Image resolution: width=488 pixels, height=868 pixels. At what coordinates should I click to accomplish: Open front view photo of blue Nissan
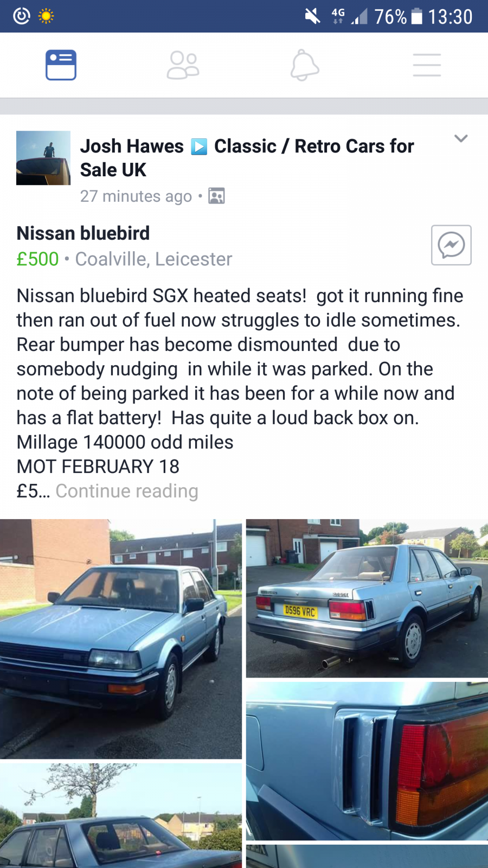click(121, 639)
